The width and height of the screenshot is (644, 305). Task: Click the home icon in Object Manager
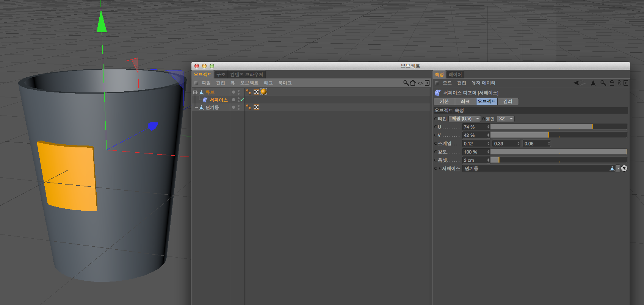pyautogui.click(x=413, y=83)
